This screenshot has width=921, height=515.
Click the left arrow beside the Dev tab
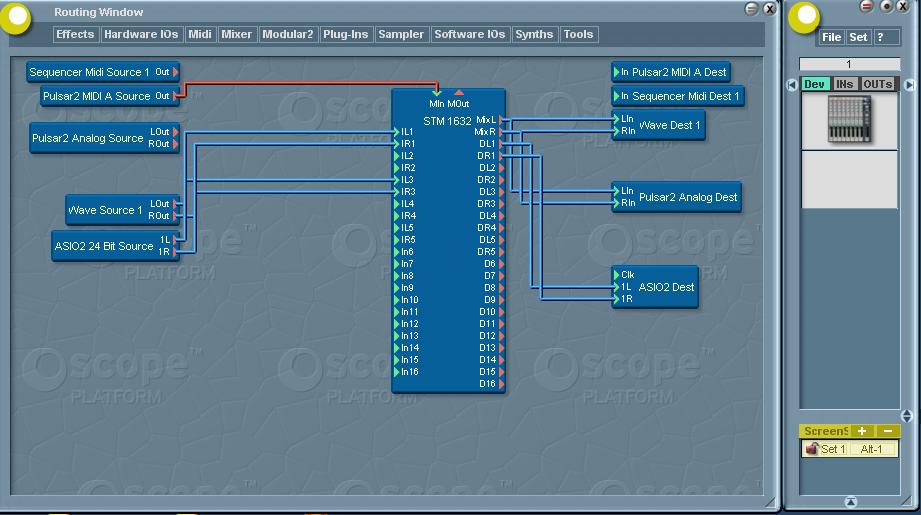(792, 85)
